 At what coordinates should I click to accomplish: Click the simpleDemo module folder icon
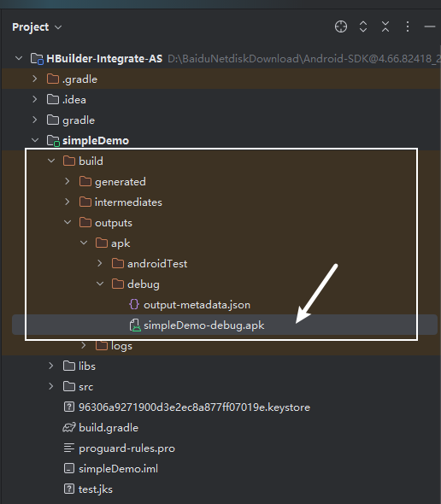tap(53, 141)
